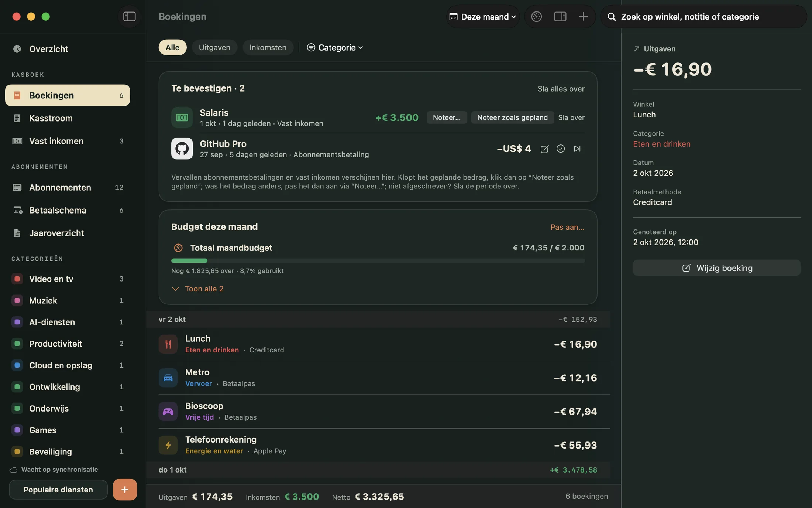Click the Eten en drinken category in detail panel
Viewport: 812px width, 508px height.
click(661, 144)
